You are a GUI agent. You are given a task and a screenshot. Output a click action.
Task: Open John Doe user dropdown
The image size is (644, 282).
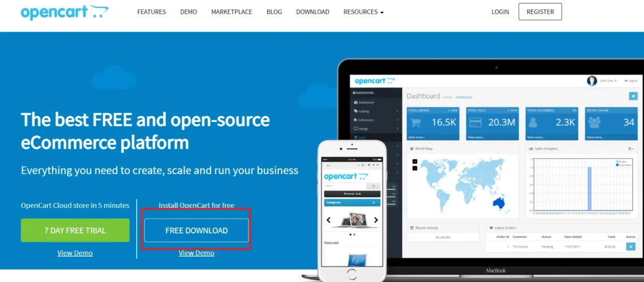608,81
